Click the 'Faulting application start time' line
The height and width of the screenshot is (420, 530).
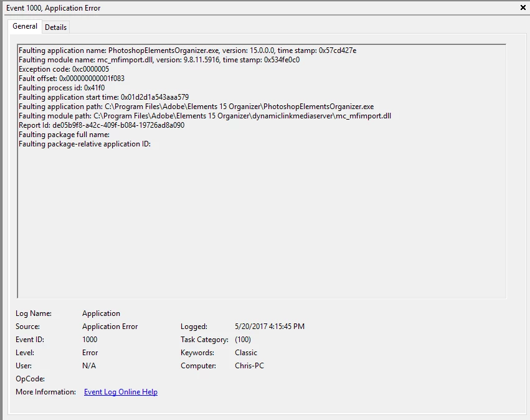tap(103, 97)
